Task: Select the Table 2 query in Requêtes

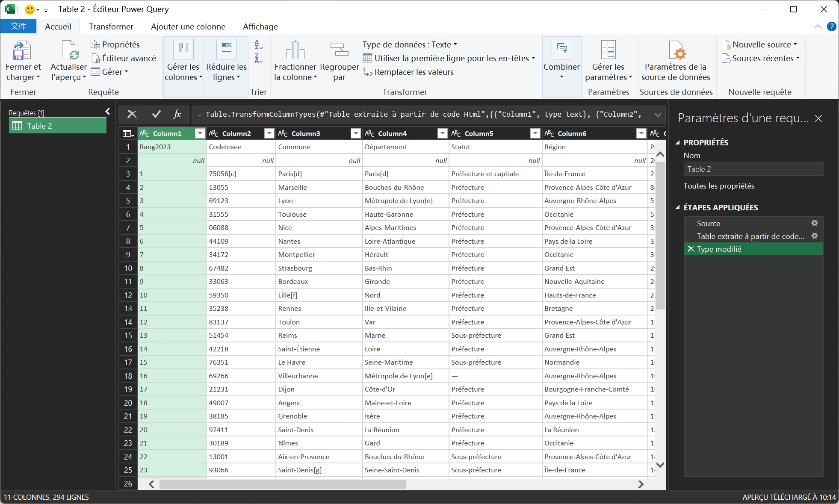Action: coord(58,126)
